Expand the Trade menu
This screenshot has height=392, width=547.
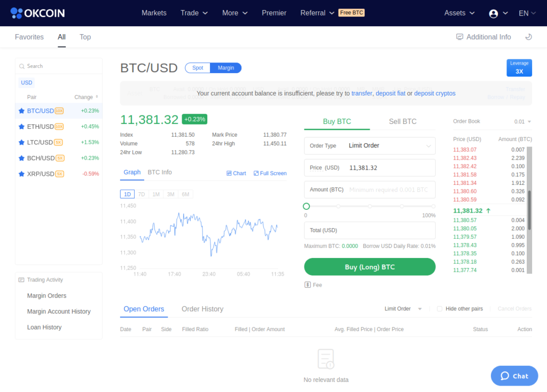click(x=194, y=13)
